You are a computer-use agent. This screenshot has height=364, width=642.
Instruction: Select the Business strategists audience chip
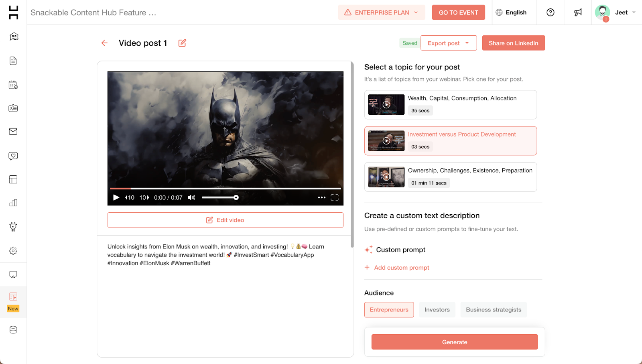coord(494,310)
